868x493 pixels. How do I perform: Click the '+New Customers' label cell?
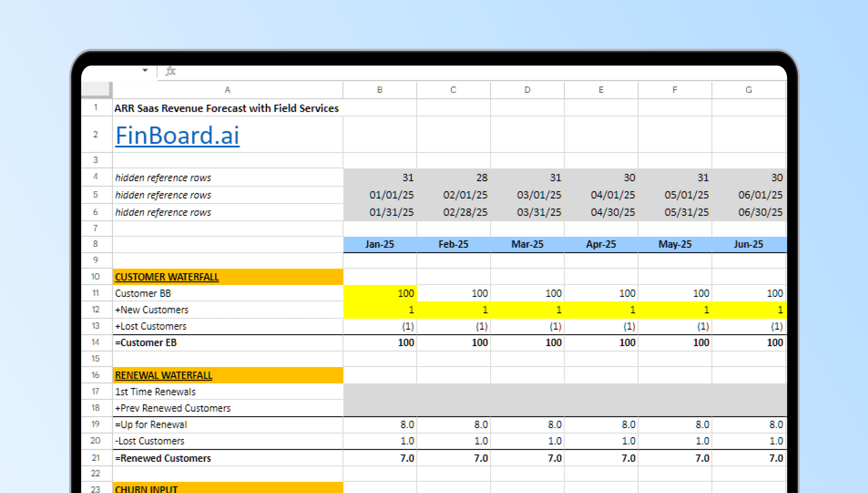(227, 309)
